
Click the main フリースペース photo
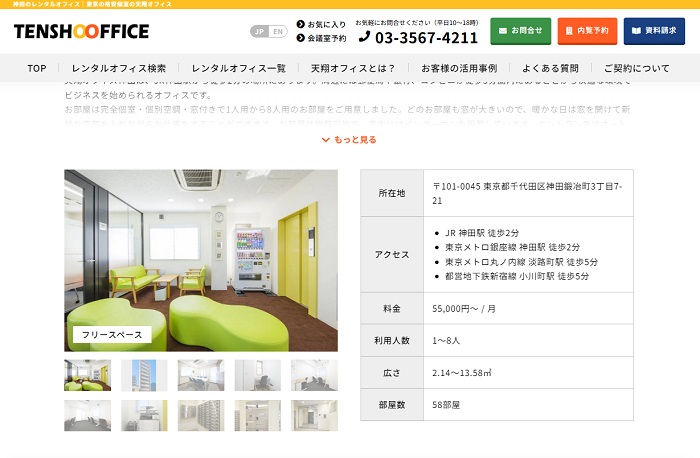tap(201, 260)
